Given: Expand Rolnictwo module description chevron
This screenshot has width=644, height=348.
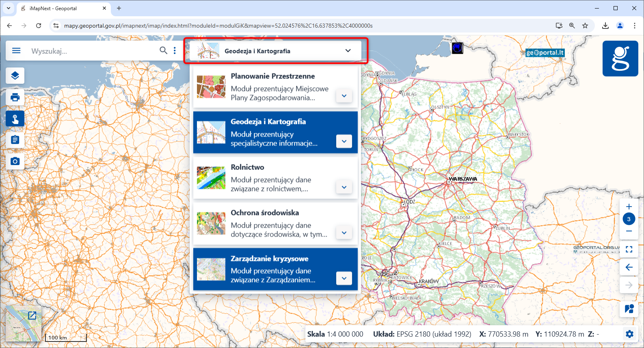Looking at the screenshot, I should (x=344, y=187).
